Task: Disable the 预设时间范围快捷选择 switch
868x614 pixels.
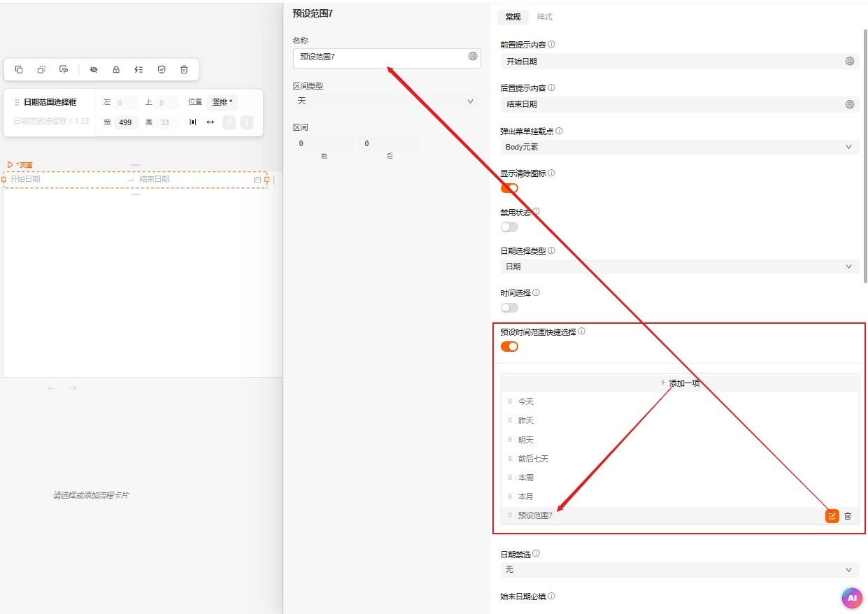Action: [509, 347]
